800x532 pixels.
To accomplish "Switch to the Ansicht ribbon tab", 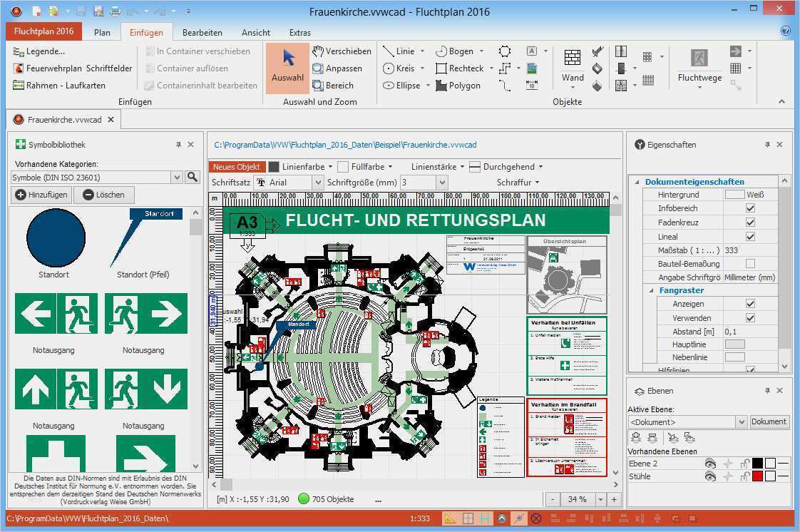I will [255, 32].
